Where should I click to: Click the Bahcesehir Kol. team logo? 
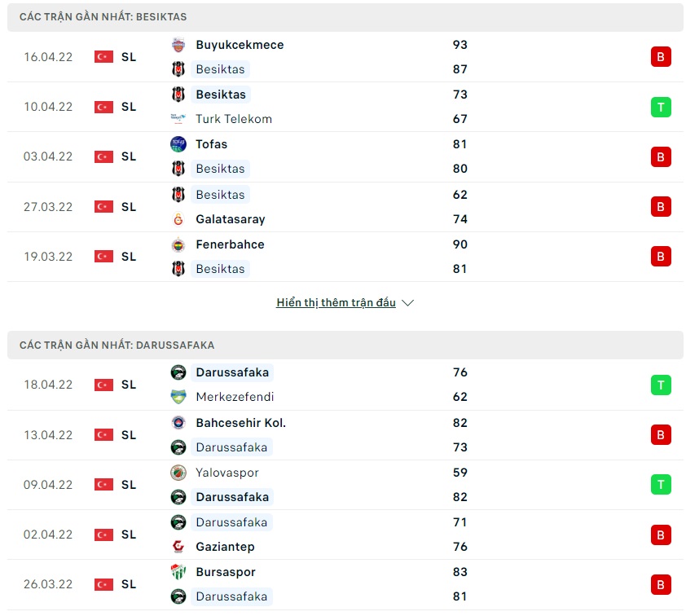(178, 423)
